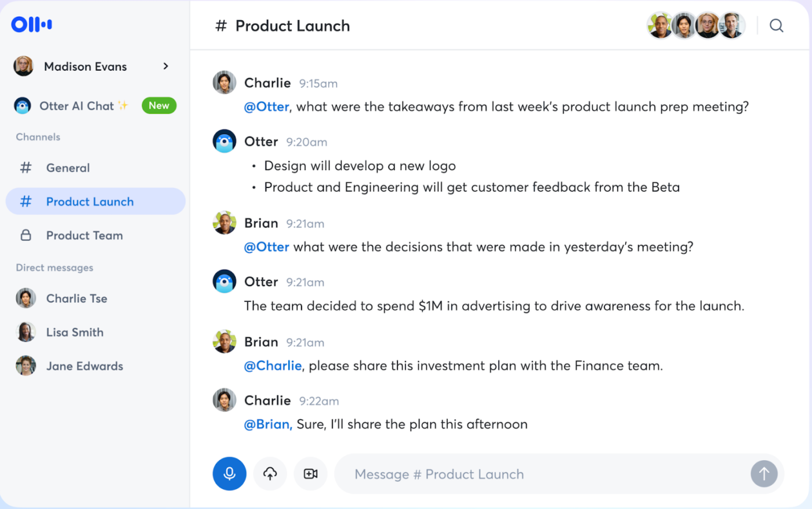Click the lock icon beside Product Team
This screenshot has height=509, width=812.
point(26,235)
